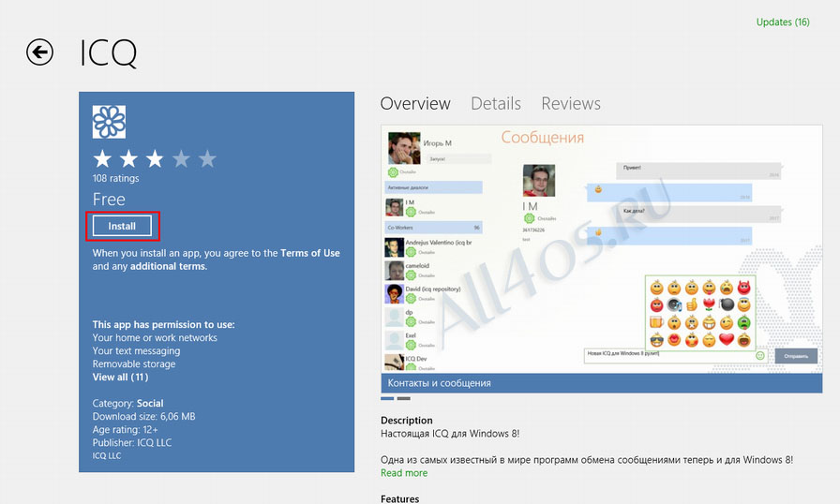Open the Terms of Use link
The height and width of the screenshot is (504, 840).
(x=310, y=253)
